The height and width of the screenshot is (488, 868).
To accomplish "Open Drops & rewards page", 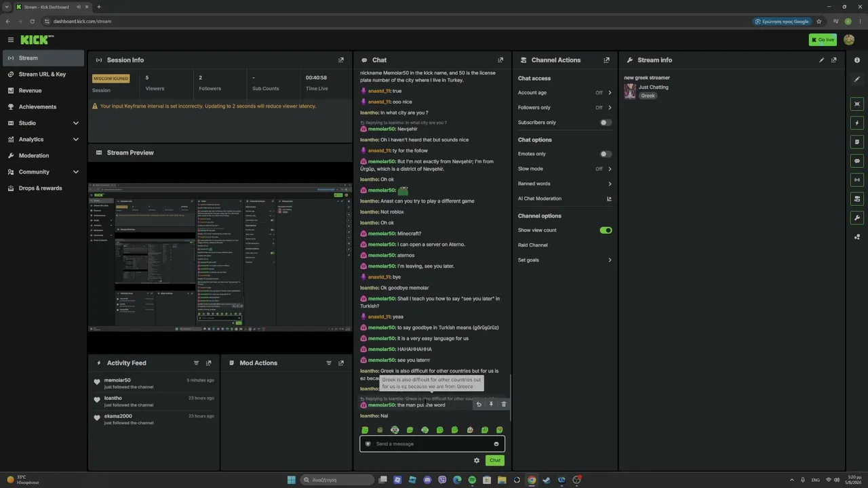I will pos(43,188).
